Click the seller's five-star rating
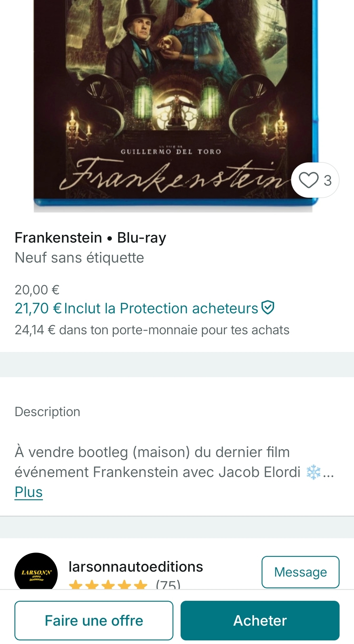The height and width of the screenshot is (644, 354). click(108, 585)
